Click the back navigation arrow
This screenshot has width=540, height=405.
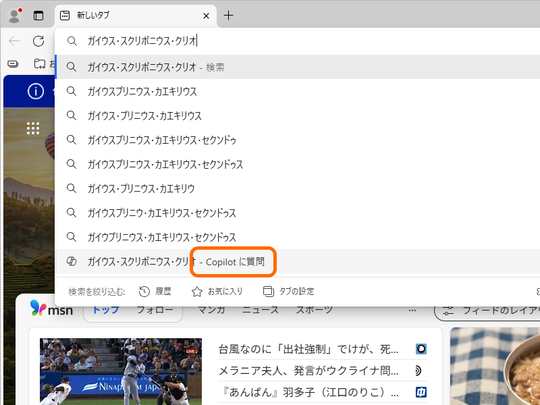(14, 41)
